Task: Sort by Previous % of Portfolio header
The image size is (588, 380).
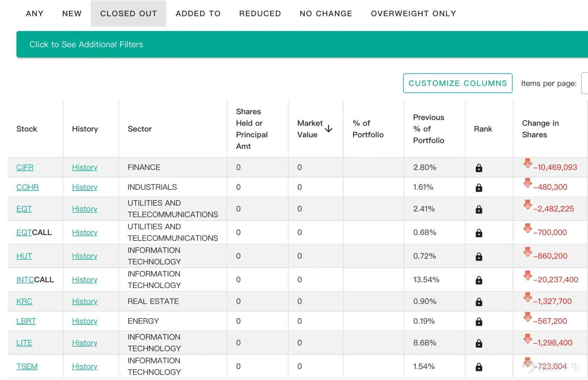Action: tap(429, 129)
